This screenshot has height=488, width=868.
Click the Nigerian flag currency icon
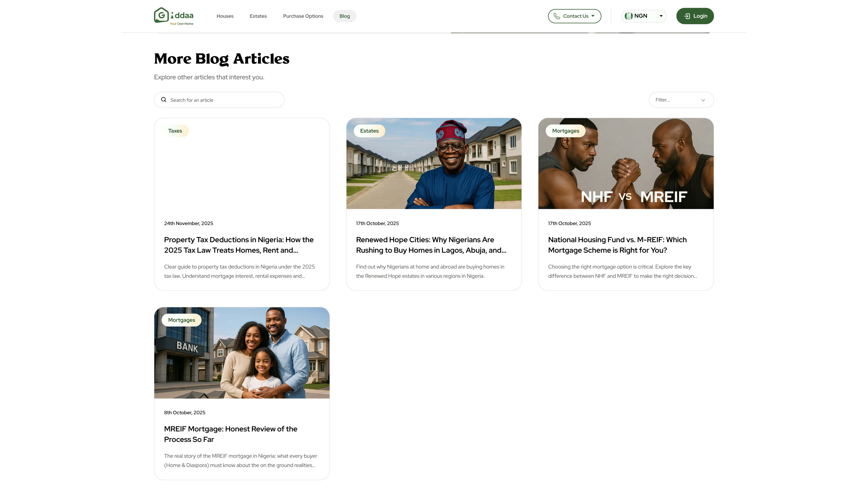[x=629, y=16]
